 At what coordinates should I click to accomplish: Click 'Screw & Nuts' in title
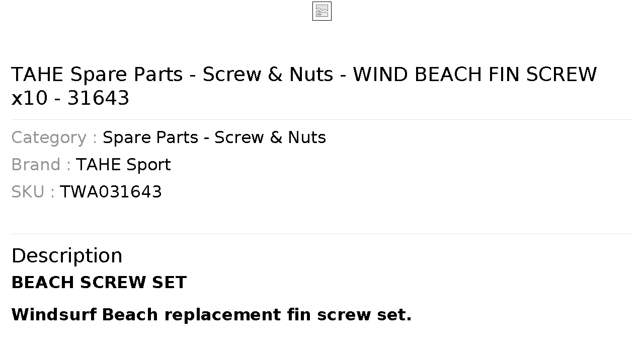click(268, 75)
